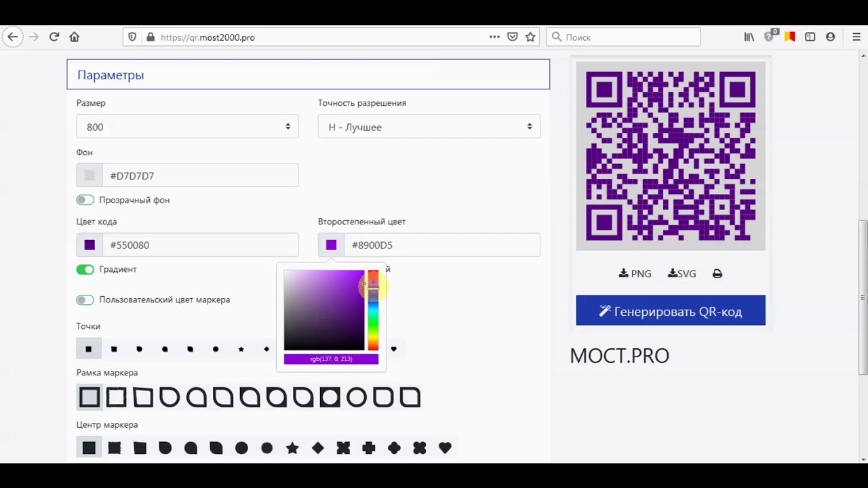The image size is (868, 488).
Task: Print the QR code with printer icon
Action: (x=717, y=274)
